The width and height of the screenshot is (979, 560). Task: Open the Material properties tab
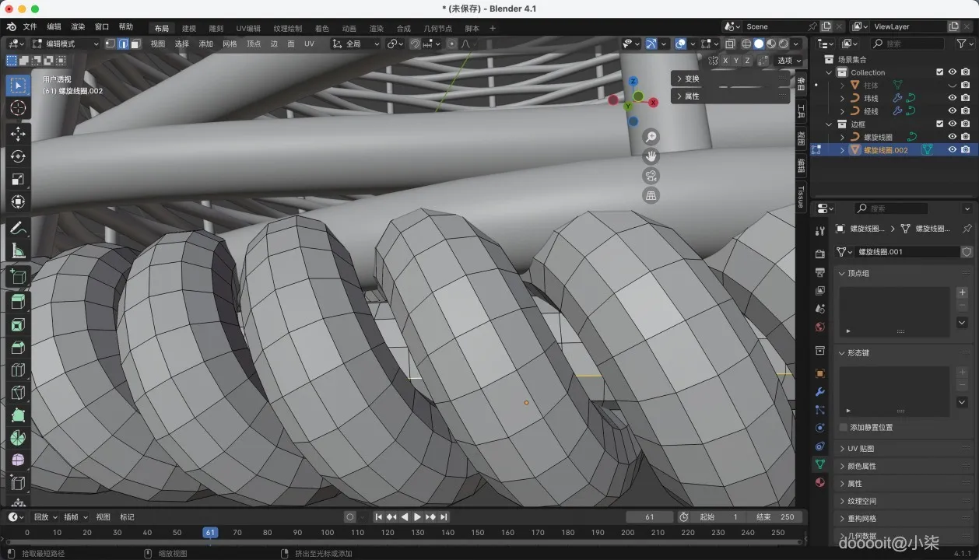(819, 482)
